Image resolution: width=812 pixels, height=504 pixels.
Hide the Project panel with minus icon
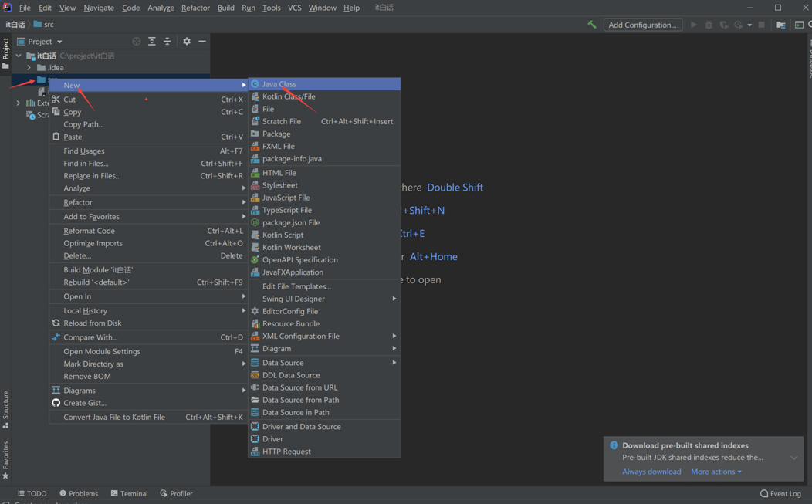[x=202, y=42]
